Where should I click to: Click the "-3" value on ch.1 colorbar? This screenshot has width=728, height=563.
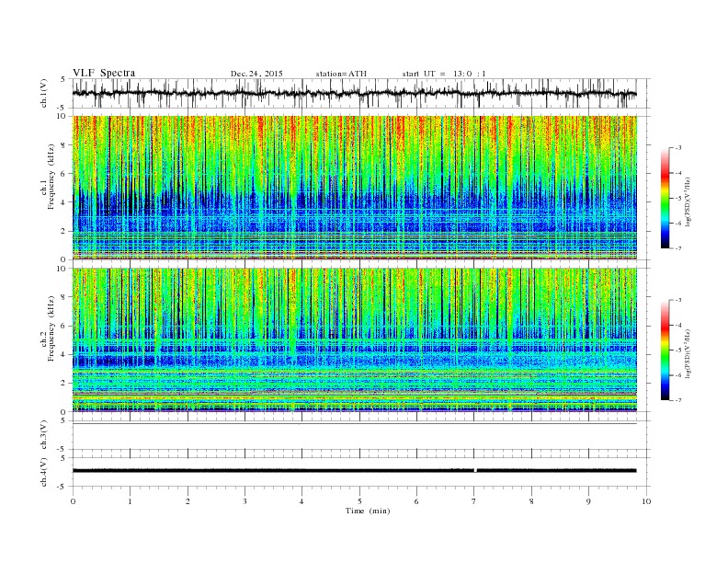coord(677,148)
